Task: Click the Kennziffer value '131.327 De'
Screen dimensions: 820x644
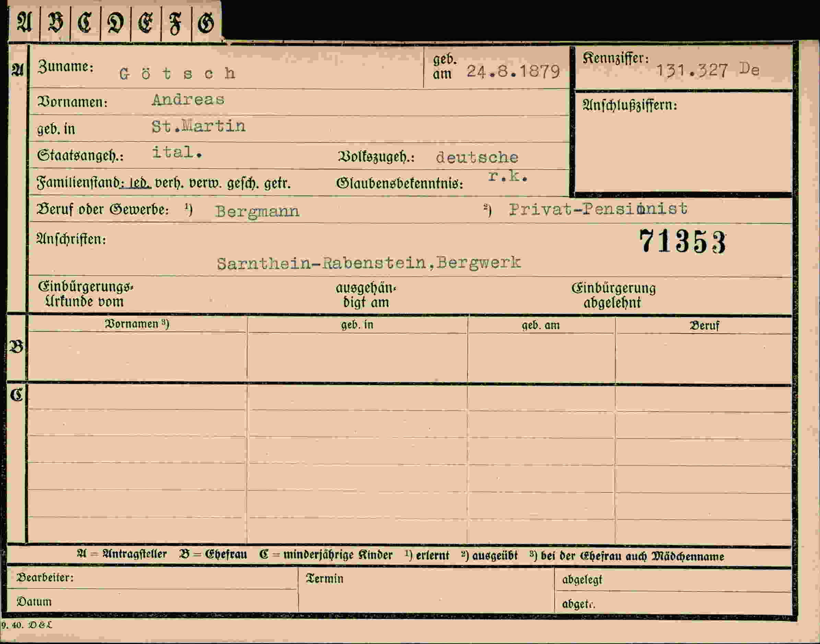Action: 707,70
